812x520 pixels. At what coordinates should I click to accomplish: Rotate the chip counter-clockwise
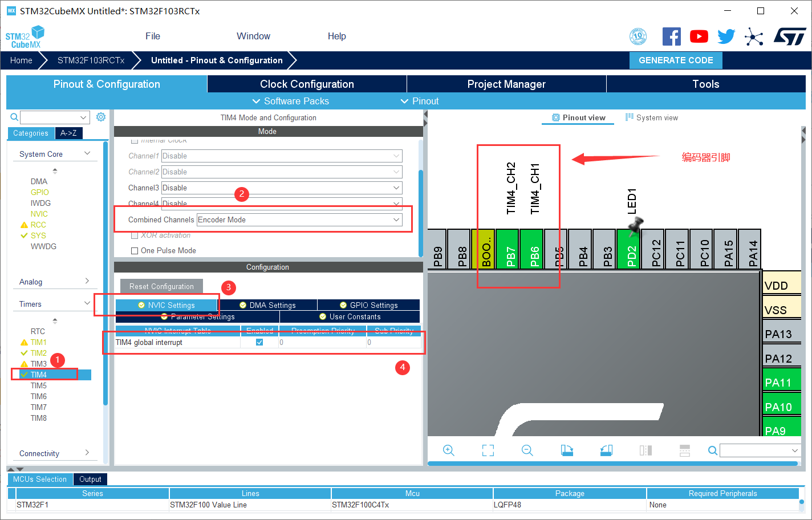(606, 450)
